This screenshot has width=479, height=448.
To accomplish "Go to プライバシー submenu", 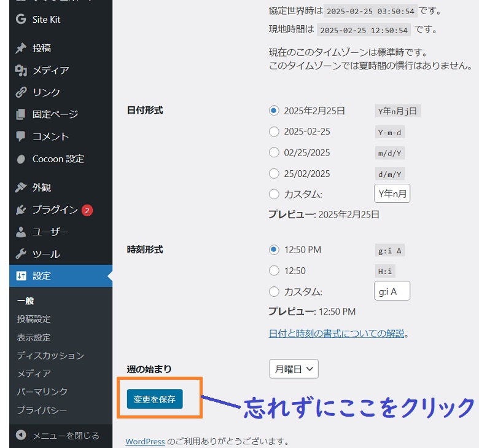I will pyautogui.click(x=42, y=410).
